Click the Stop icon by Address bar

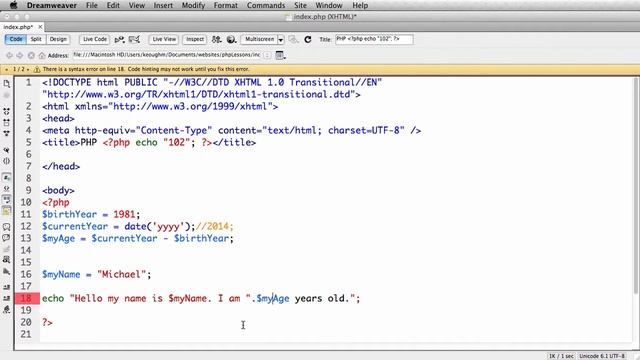click(31, 55)
